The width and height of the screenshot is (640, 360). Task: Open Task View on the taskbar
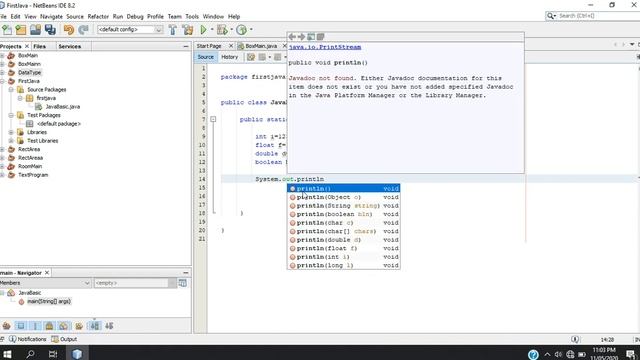53,353
